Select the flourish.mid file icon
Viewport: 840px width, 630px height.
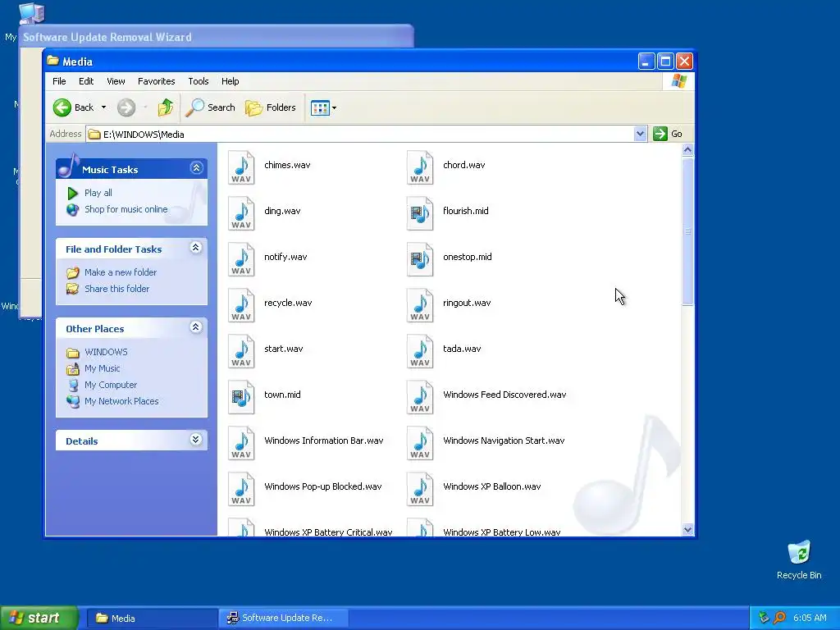point(420,214)
